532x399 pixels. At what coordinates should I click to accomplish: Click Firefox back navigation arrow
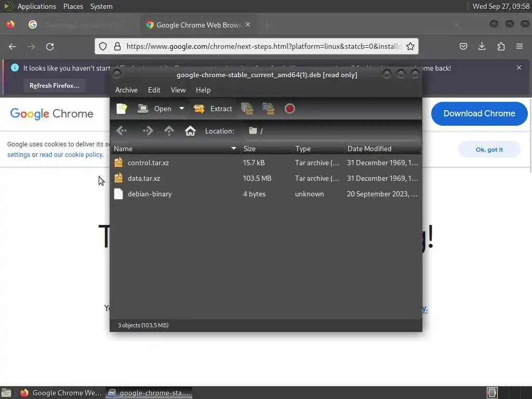pos(12,46)
